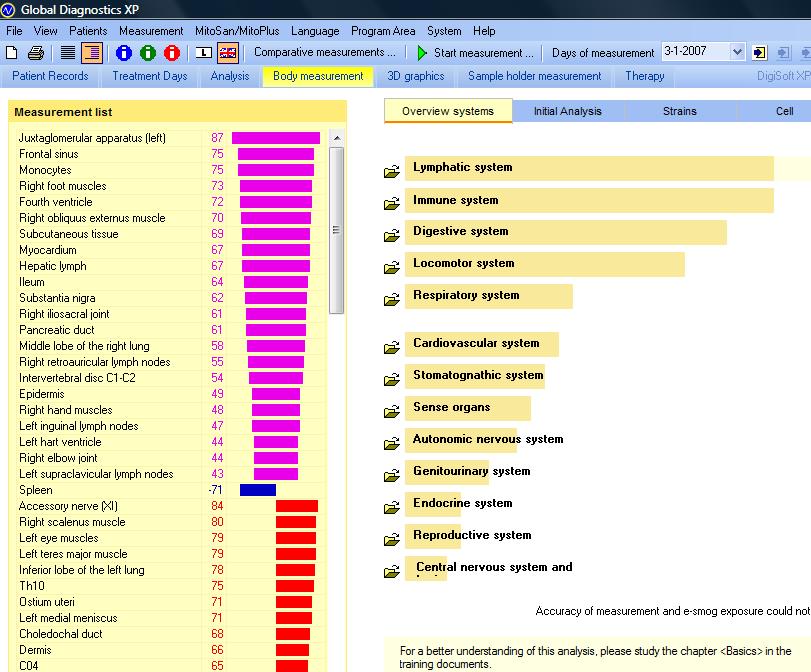Image resolution: width=811 pixels, height=672 pixels.
Task: Open folder icon for Digestive system
Action: click(x=392, y=235)
